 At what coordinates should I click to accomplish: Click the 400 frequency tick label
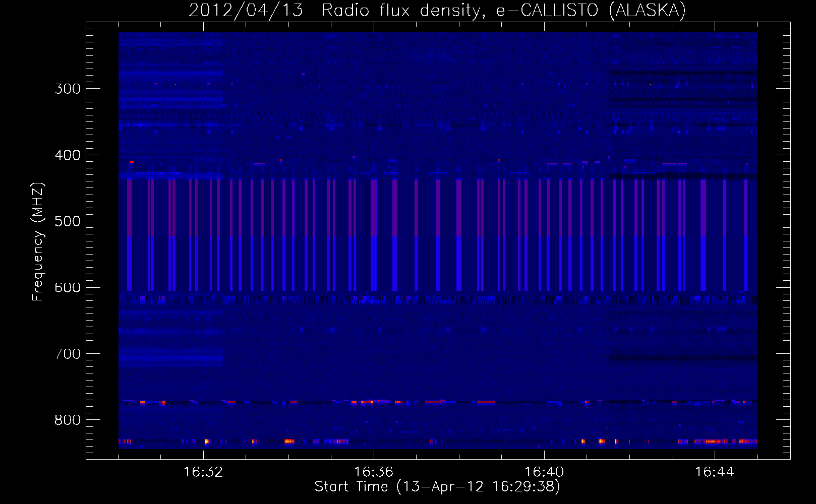point(68,155)
